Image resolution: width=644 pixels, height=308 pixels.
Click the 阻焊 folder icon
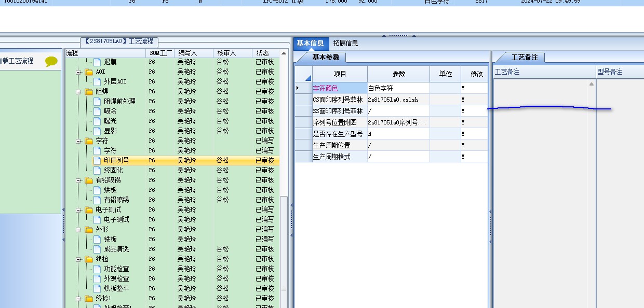click(89, 92)
